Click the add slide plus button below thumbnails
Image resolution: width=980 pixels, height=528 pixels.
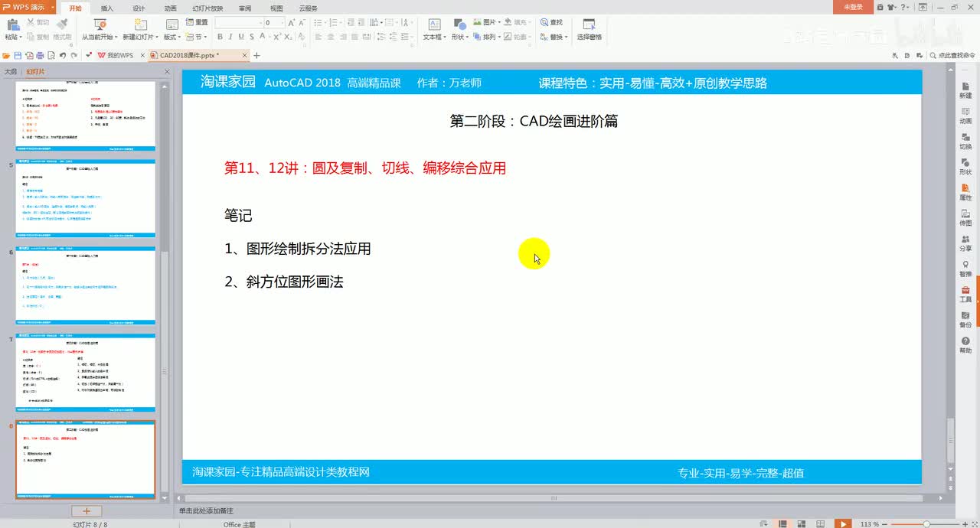(87, 511)
